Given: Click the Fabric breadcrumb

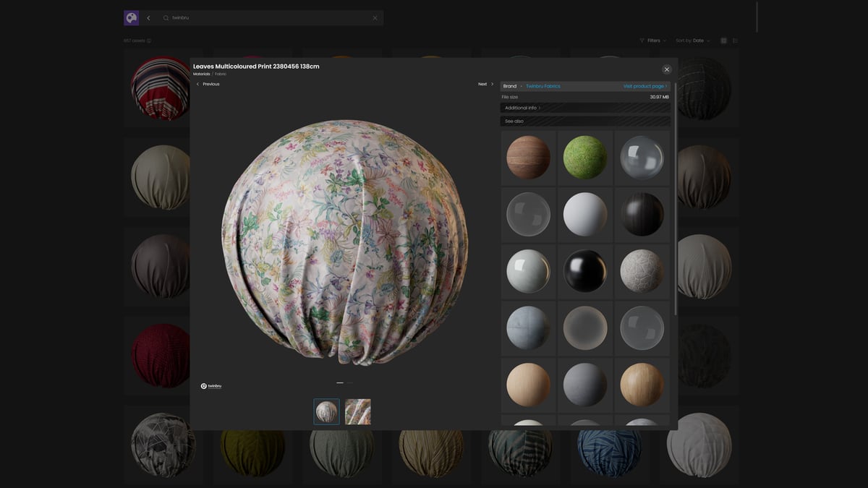Looking at the screenshot, I should pyautogui.click(x=220, y=74).
